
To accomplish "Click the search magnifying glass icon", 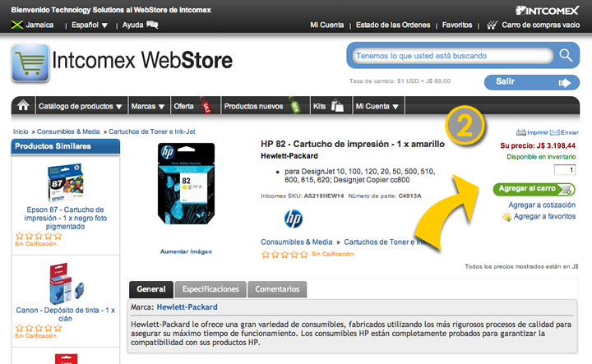I will tap(566, 56).
